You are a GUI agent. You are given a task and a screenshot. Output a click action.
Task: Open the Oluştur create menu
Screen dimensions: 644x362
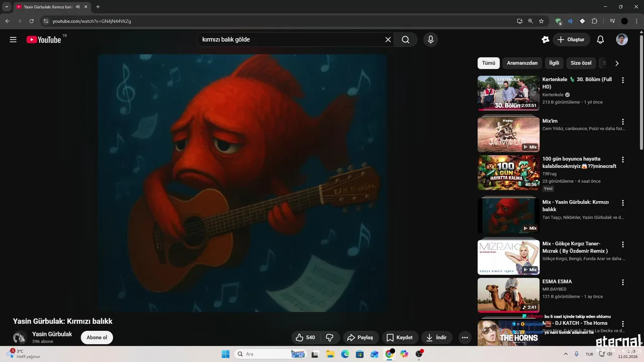point(572,40)
